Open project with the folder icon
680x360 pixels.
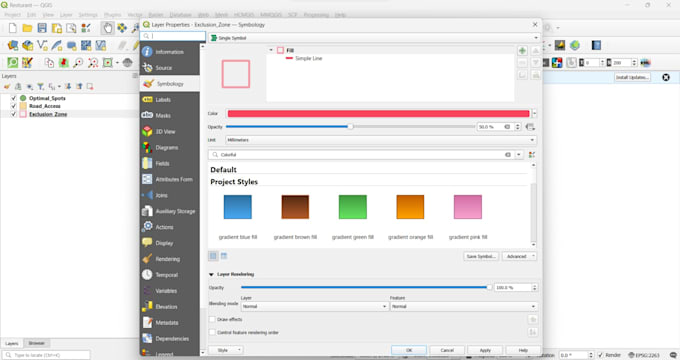pyautogui.click(x=27, y=29)
